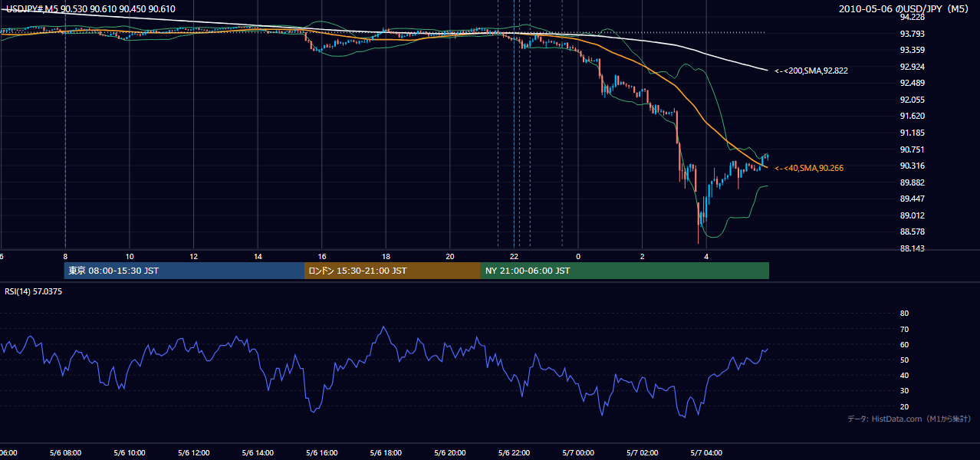Click price level 92.055 on price axis

click(x=912, y=100)
